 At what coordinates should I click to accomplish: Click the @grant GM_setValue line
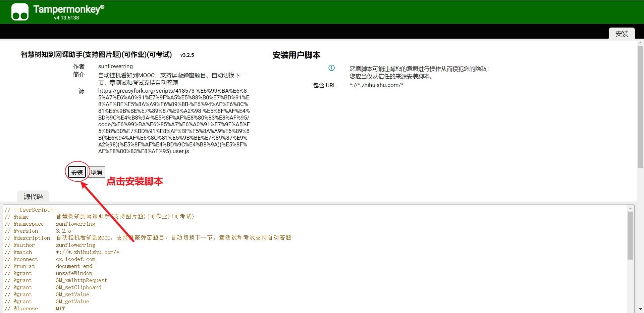pyautogui.click(x=47, y=294)
